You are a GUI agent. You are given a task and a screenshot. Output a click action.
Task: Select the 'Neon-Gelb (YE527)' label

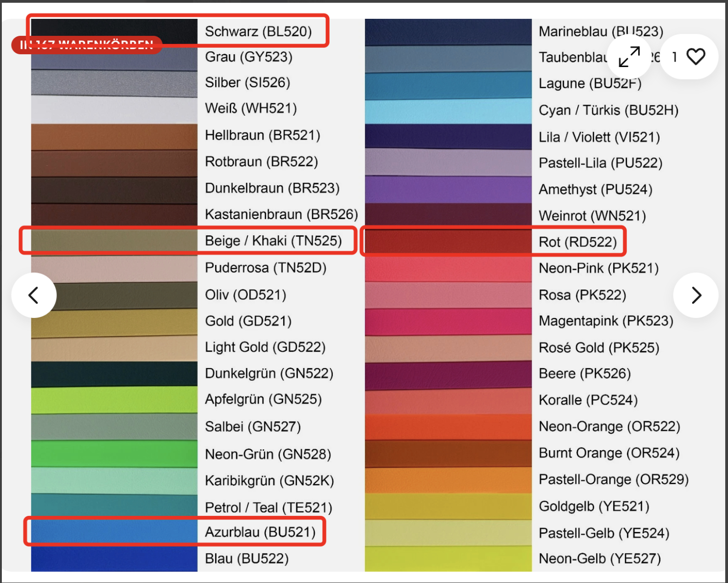tap(600, 559)
